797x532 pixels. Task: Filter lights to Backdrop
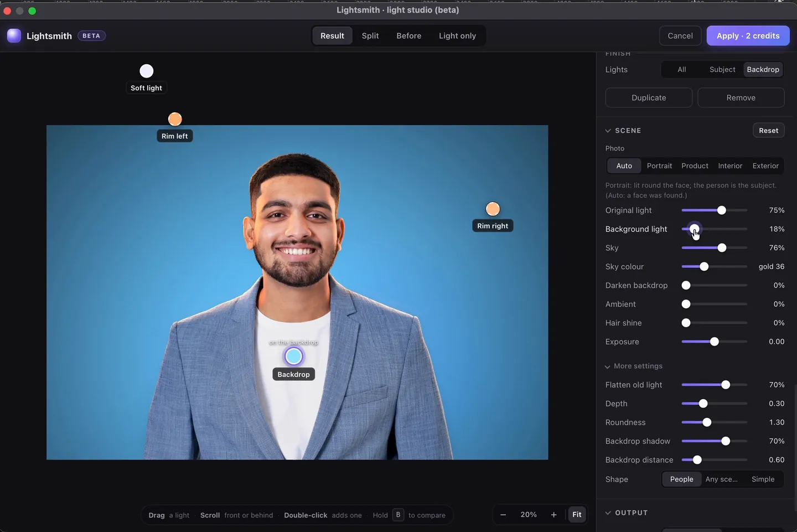pyautogui.click(x=763, y=70)
